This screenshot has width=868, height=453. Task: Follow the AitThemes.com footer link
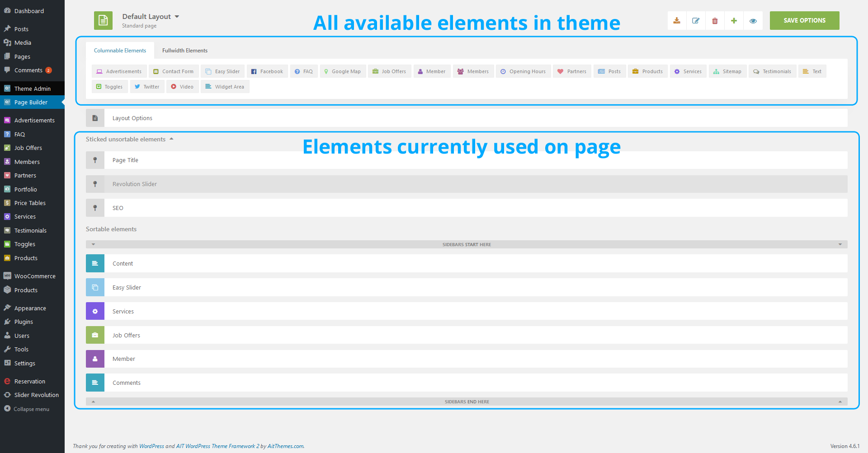coord(286,446)
